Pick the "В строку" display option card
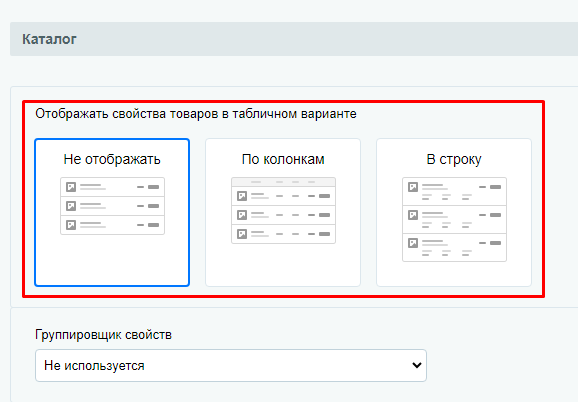 [454, 212]
